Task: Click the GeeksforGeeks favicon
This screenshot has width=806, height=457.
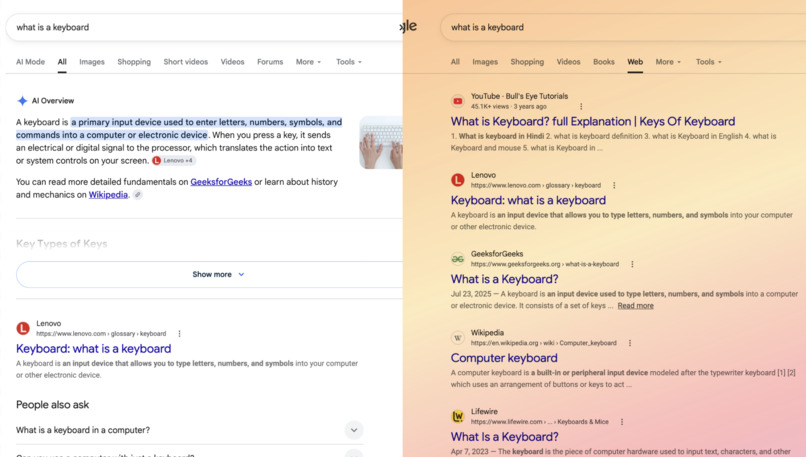Action: coord(457,259)
